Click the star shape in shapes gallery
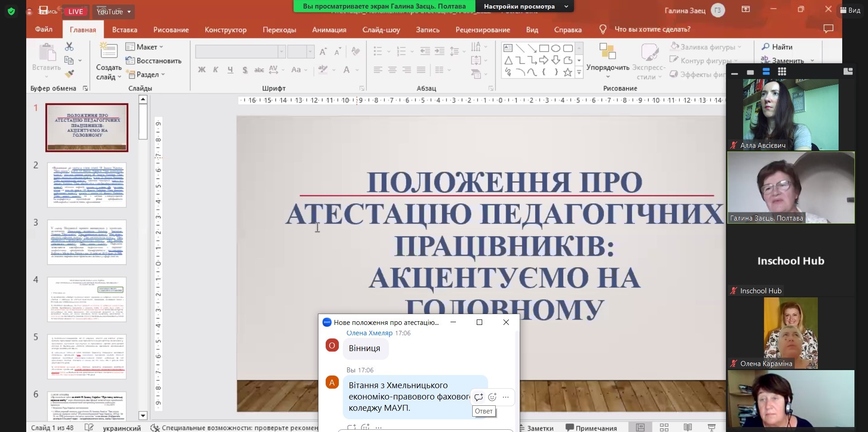 568,72
